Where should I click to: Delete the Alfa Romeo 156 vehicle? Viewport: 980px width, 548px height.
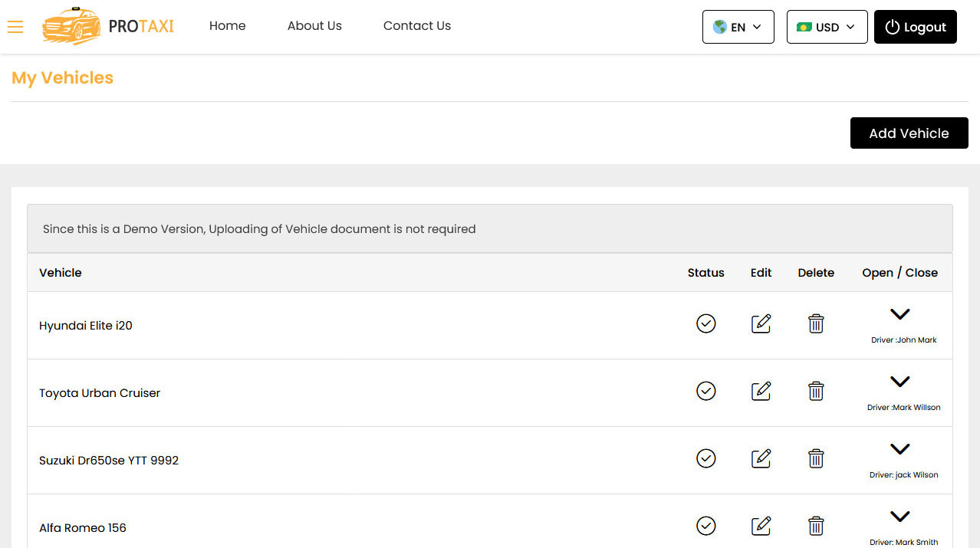point(816,526)
